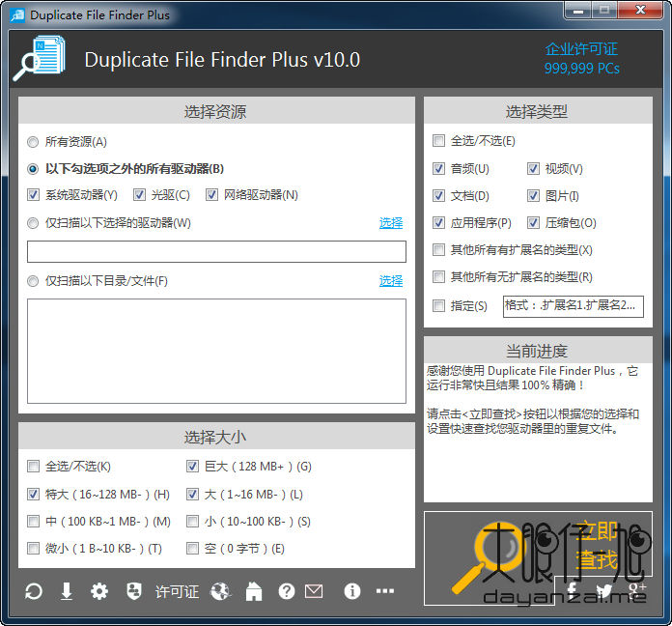
Task: Check 微小 (1 B~10 KB-) (T) checkbox
Action: click(33, 549)
